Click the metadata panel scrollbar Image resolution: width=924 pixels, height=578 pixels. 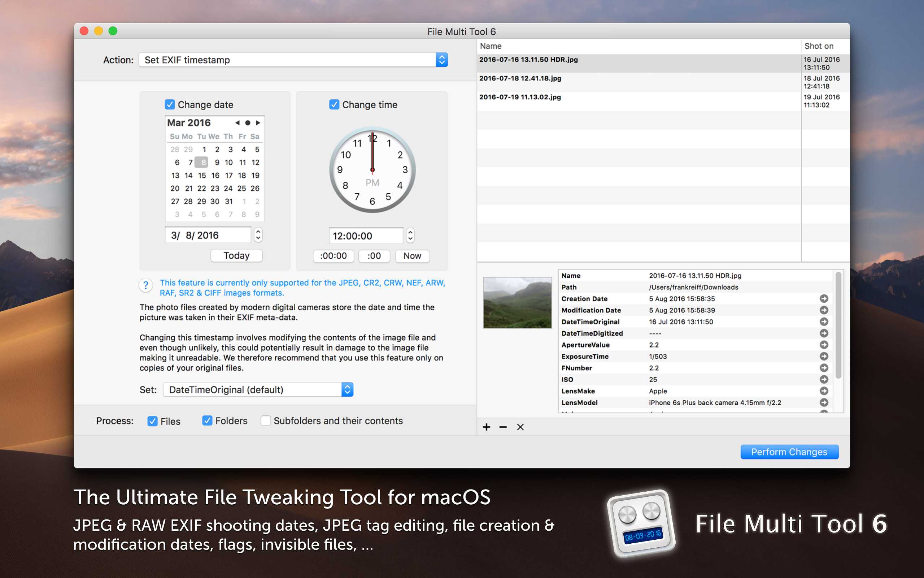[x=838, y=325]
